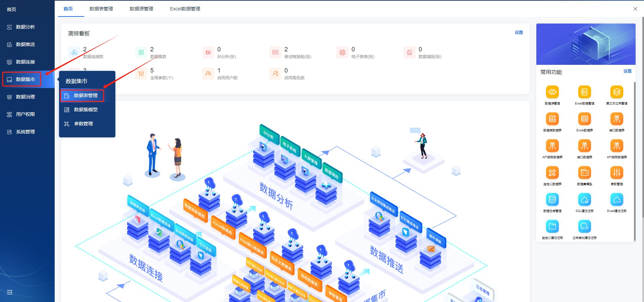The height and width of the screenshot is (302, 644).
Task: Go to 首页 in the sidebar header
Action: tap(11, 9)
